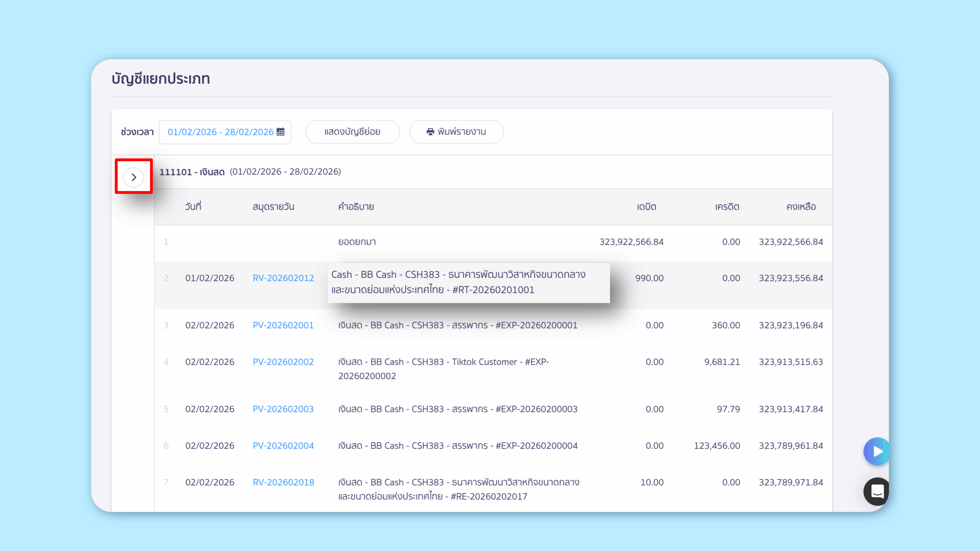Open journal link RV-202602012

tap(283, 278)
